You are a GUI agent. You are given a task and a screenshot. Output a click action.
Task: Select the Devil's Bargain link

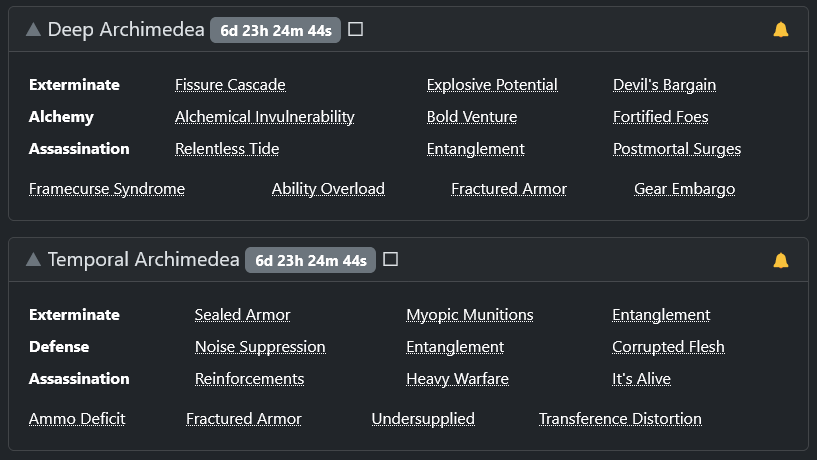(664, 84)
